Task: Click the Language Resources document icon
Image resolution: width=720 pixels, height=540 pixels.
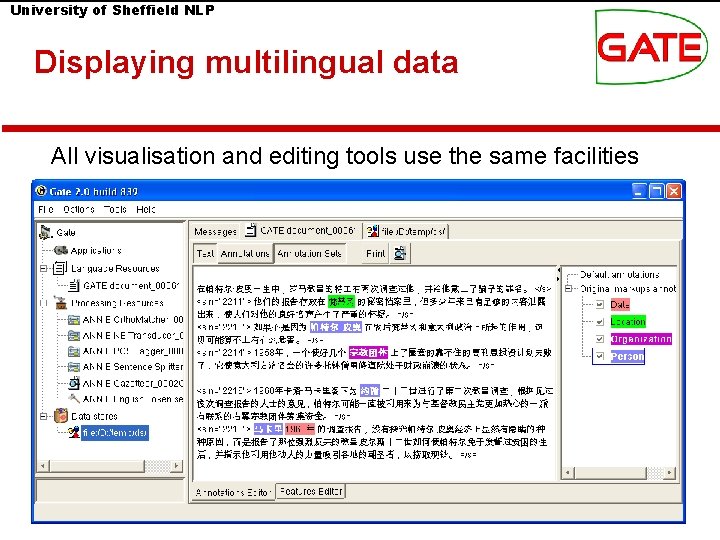Action: [x=60, y=268]
